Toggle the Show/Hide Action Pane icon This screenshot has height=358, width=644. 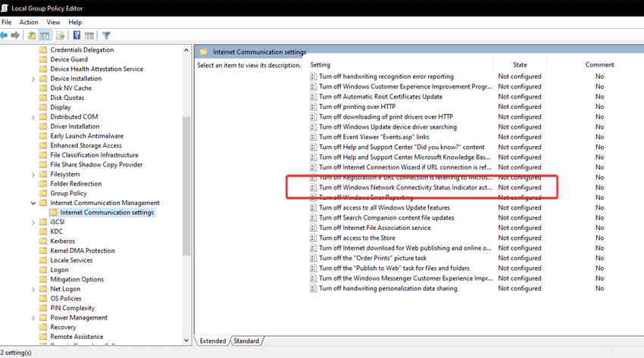click(x=89, y=36)
